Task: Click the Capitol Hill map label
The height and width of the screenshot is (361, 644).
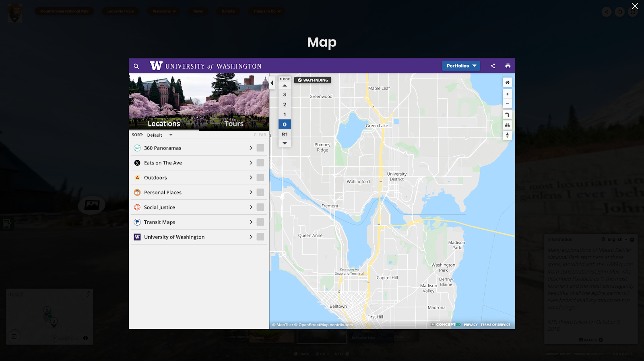Action: (x=387, y=278)
